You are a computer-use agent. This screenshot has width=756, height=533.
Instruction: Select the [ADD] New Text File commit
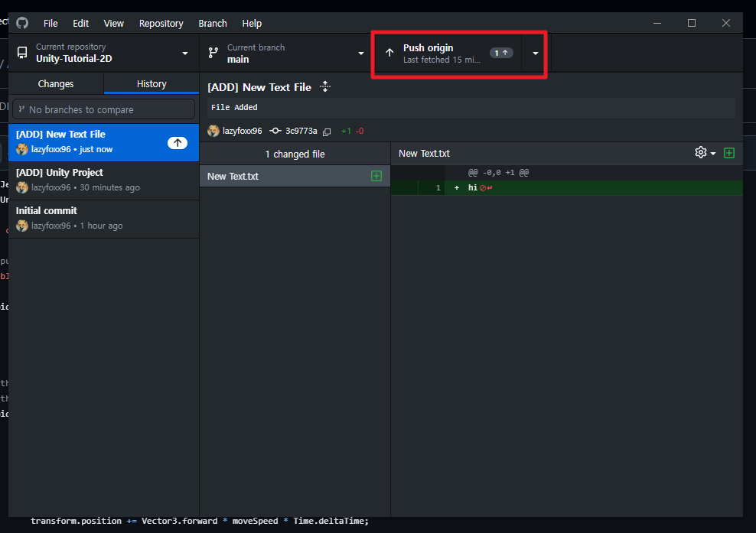pyautogui.click(x=103, y=142)
